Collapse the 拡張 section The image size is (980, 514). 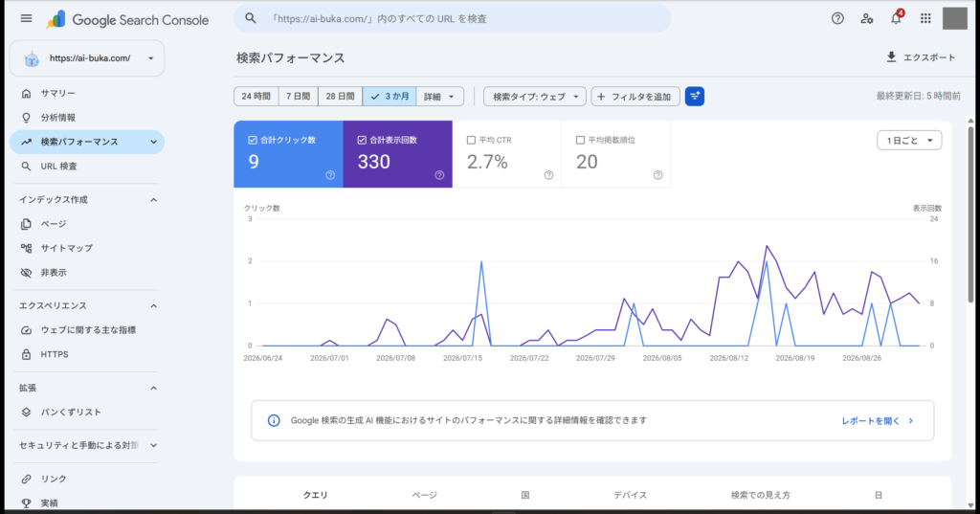click(153, 389)
